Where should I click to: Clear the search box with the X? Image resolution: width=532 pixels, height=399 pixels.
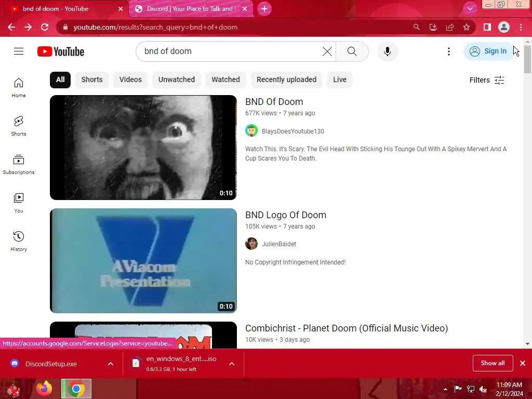click(x=327, y=51)
